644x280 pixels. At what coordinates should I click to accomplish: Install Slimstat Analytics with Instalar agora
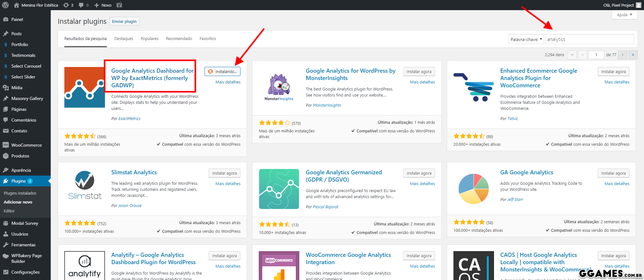pos(224,173)
